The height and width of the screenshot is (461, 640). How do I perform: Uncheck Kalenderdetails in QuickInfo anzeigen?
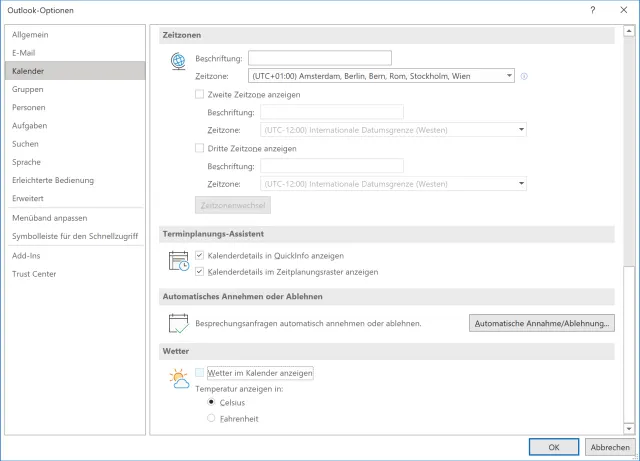point(200,255)
